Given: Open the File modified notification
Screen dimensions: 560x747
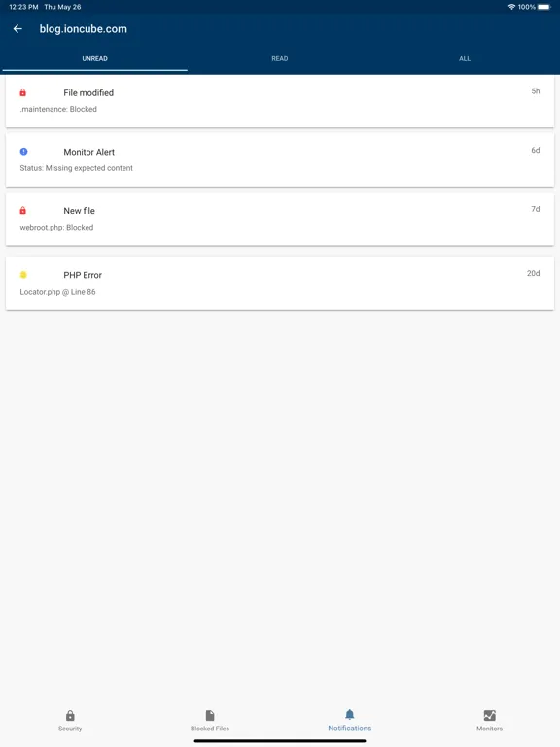Looking at the screenshot, I should coord(280,101).
